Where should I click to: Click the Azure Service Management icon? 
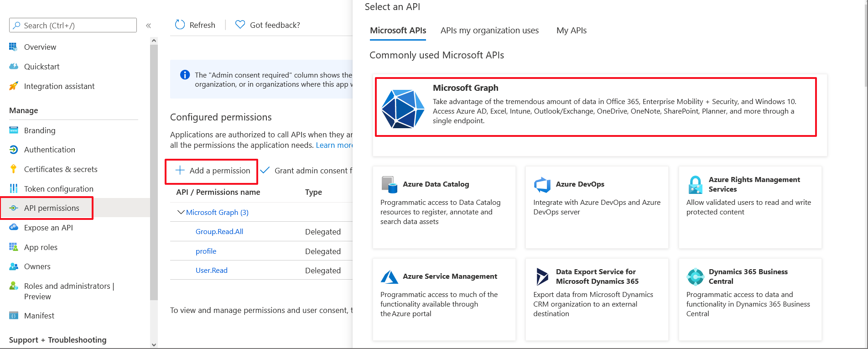pyautogui.click(x=389, y=277)
